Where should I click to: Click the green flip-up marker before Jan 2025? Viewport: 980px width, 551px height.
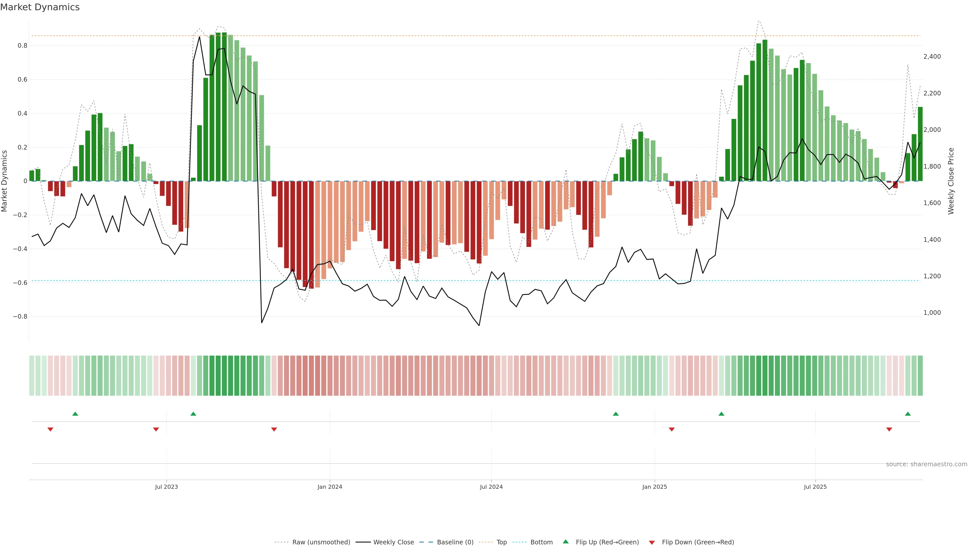point(616,414)
